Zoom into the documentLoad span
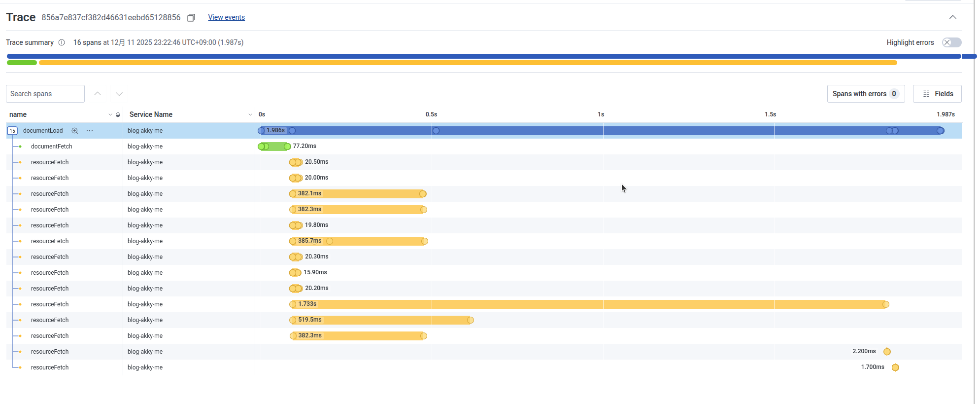The width and height of the screenshot is (980, 404). point(75,131)
